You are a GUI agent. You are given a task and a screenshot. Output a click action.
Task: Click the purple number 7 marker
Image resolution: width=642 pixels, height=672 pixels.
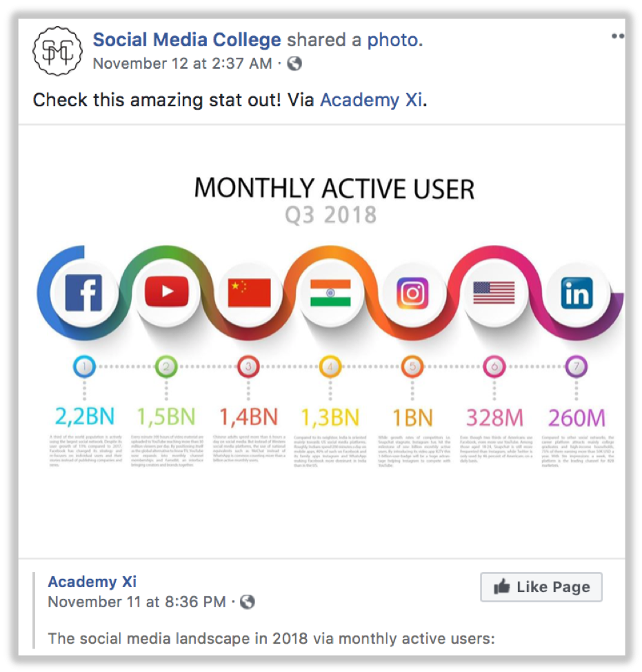tap(576, 367)
